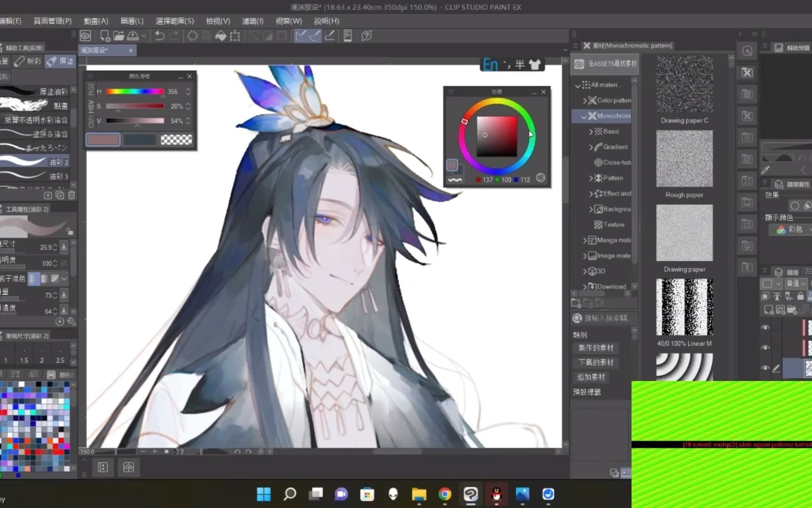The height and width of the screenshot is (508, 812).
Task: Step the Hue 355 value spinner
Action: (188, 92)
